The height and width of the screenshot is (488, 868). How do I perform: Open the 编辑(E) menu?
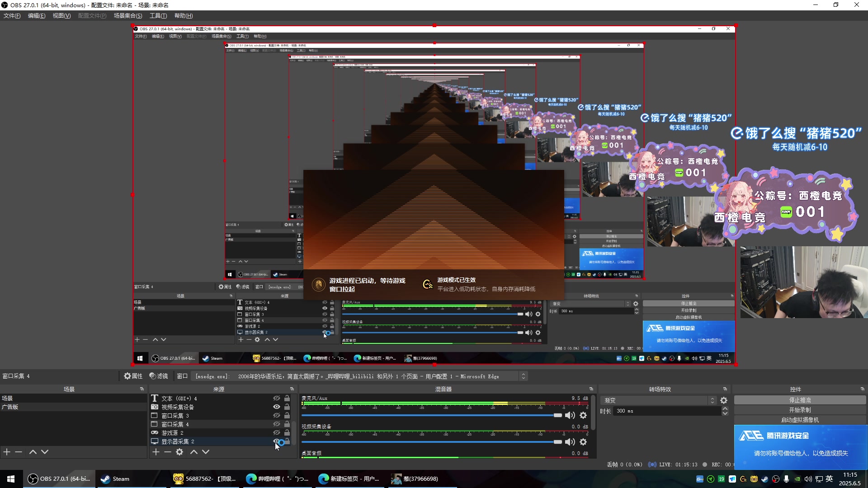[x=37, y=16]
